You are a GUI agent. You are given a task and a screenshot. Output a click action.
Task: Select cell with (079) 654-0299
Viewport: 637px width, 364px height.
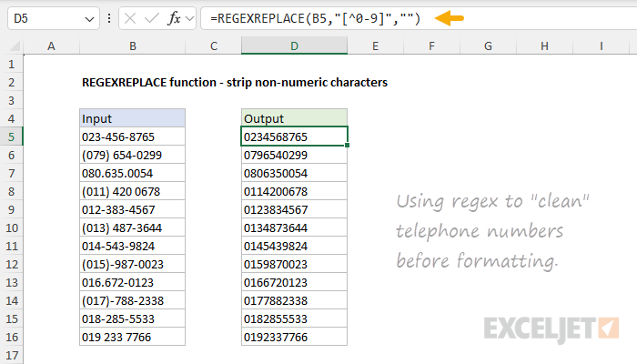click(x=133, y=156)
